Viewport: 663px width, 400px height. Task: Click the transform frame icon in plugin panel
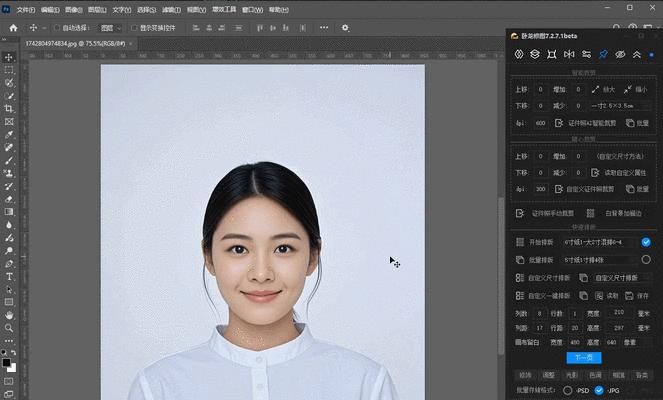click(x=552, y=54)
